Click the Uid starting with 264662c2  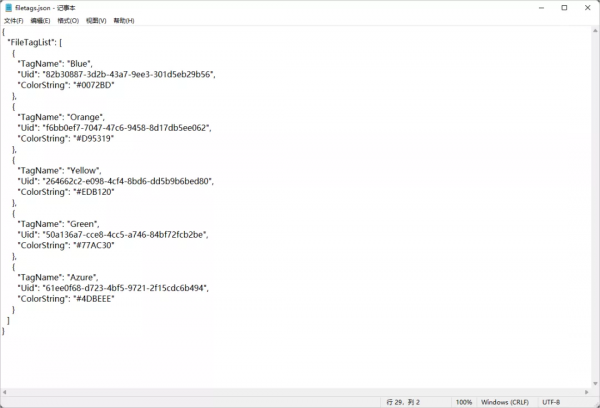click(127, 181)
